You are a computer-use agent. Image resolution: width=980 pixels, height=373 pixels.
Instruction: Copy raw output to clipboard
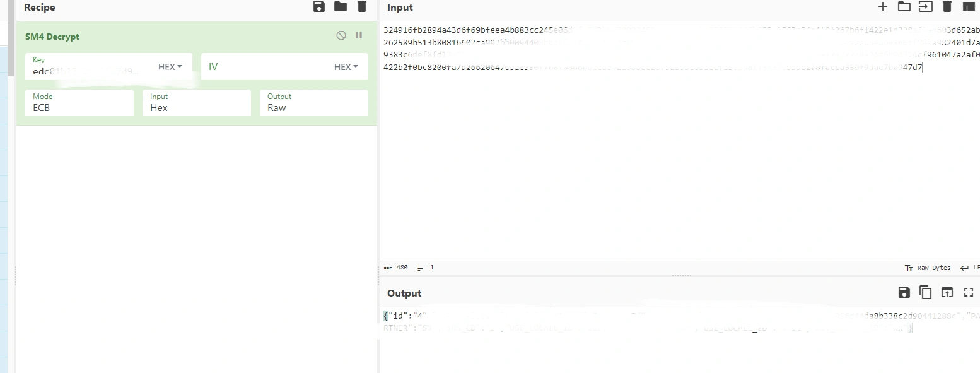pyautogui.click(x=925, y=292)
